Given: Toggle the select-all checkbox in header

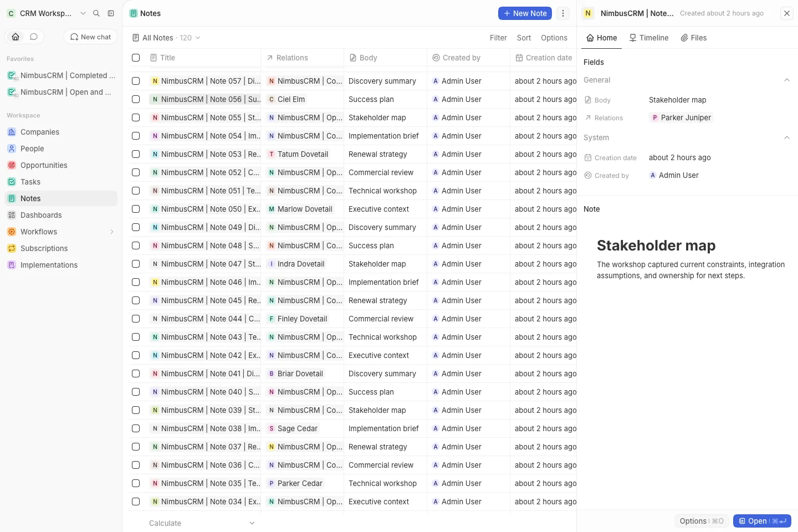Looking at the screenshot, I should pyautogui.click(x=136, y=58).
